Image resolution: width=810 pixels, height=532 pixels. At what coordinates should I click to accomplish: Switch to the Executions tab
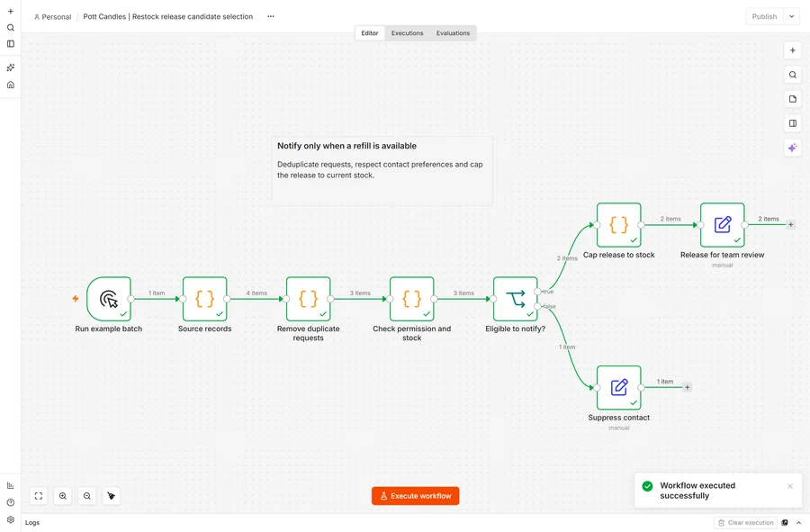point(407,33)
